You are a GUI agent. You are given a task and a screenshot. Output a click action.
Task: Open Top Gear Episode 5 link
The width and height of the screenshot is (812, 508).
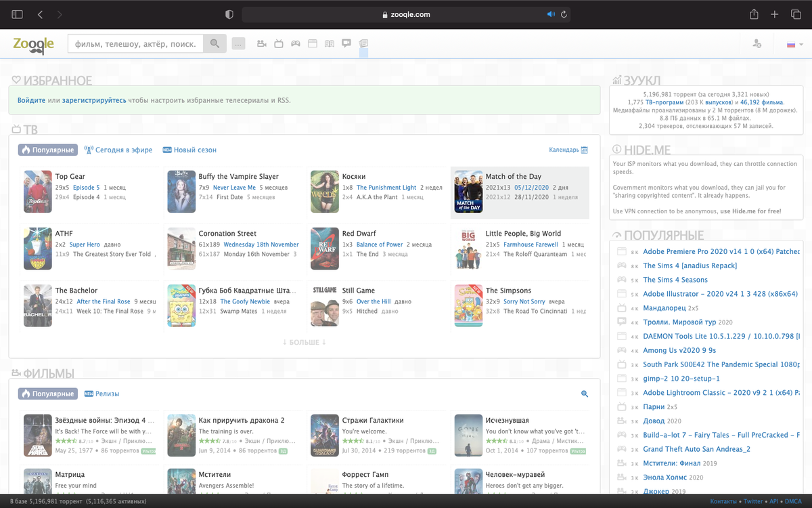pos(86,188)
